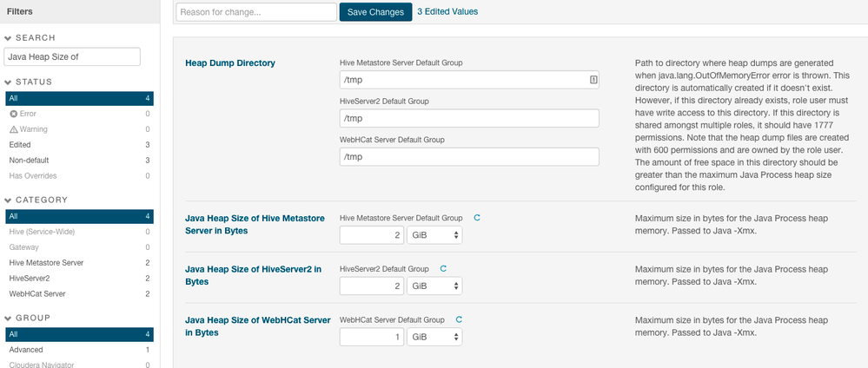Open unit dropdown for Hive Metastore heap size

tap(434, 235)
